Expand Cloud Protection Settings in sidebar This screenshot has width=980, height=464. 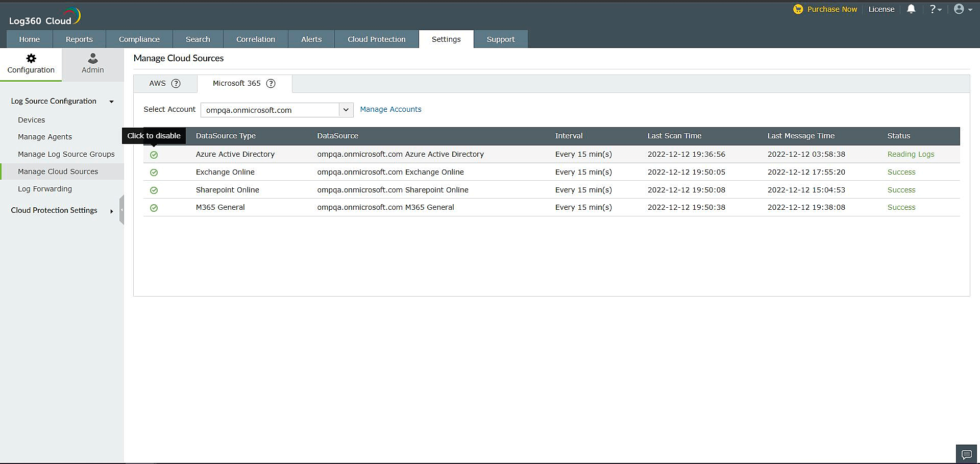point(111,211)
